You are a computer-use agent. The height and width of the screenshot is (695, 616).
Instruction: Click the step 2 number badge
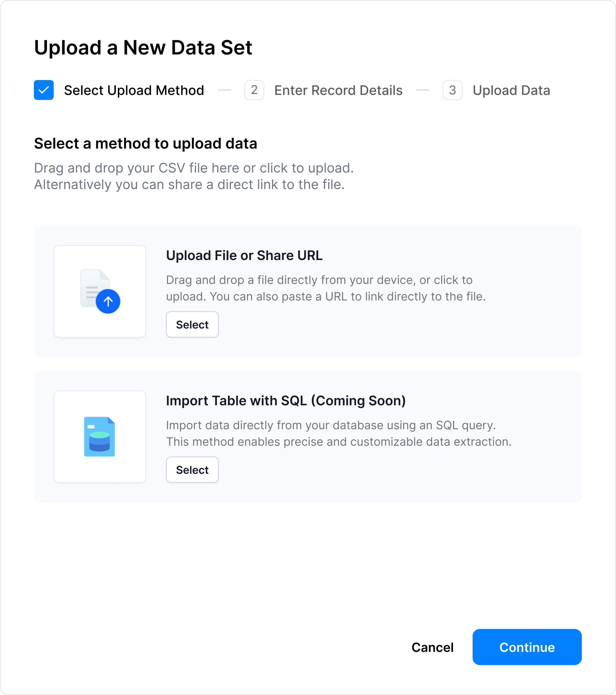[254, 90]
